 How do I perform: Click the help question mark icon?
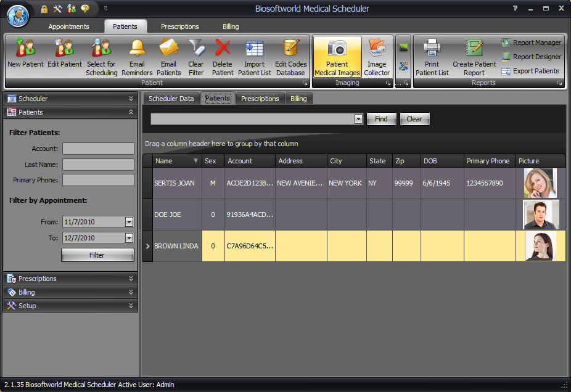[x=516, y=9]
